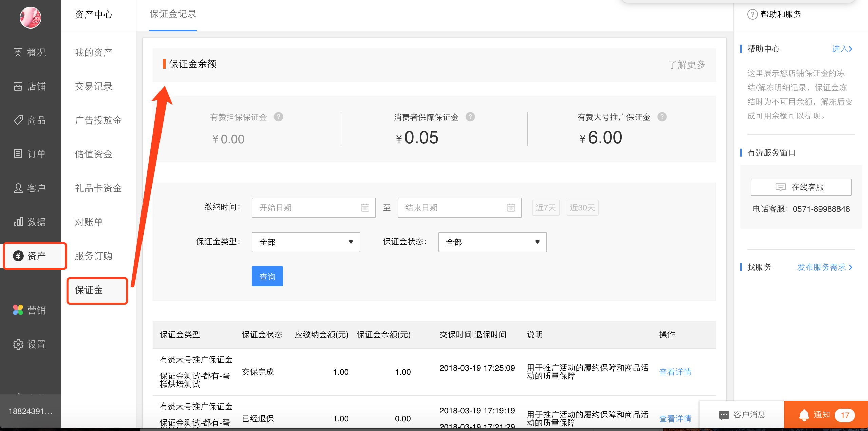Open the 营销 colorful clover icon
The height and width of the screenshot is (431, 868).
click(18, 310)
